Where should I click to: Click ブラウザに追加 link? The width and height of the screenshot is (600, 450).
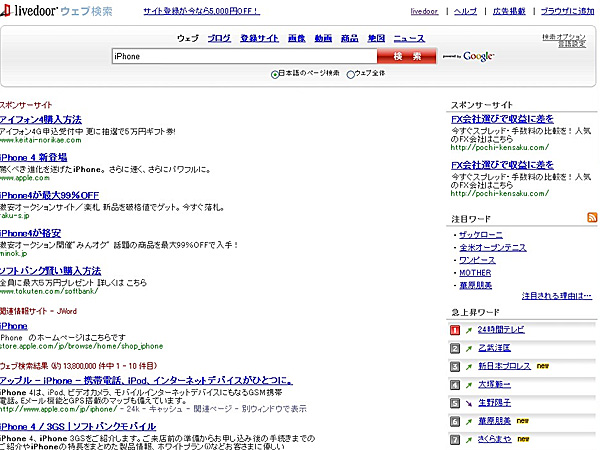pyautogui.click(x=567, y=11)
